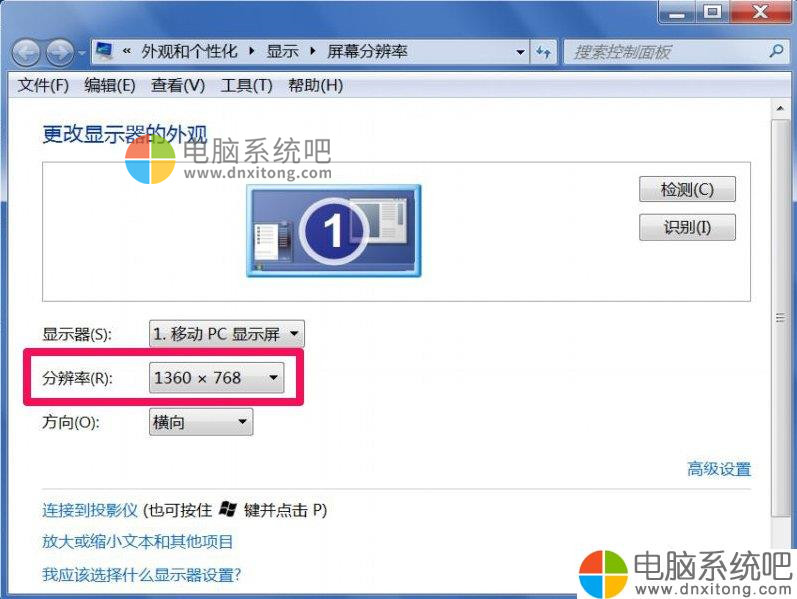Viewport: 797px width, 599px height.
Task: Open the 分辨率 1360 × 768 dropdown
Action: (x=217, y=377)
